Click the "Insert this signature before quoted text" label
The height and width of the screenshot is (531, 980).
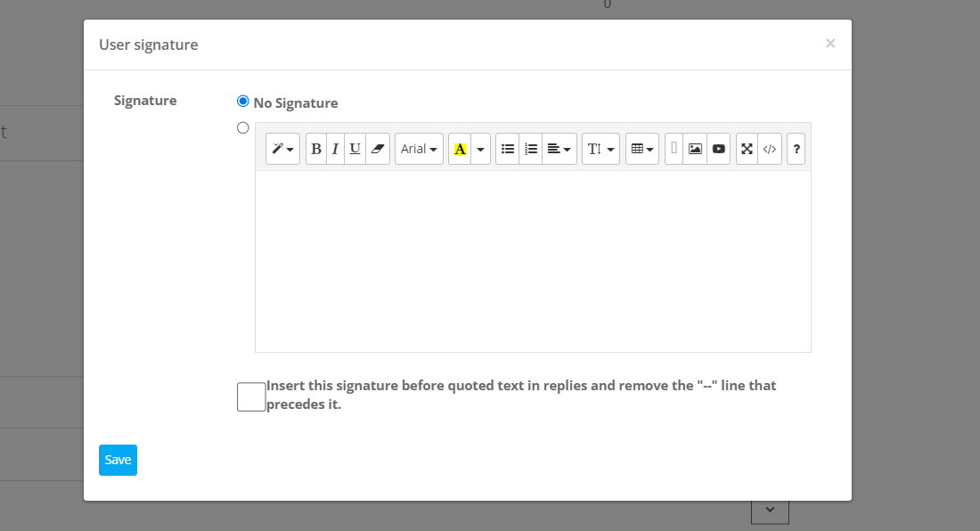click(x=521, y=395)
